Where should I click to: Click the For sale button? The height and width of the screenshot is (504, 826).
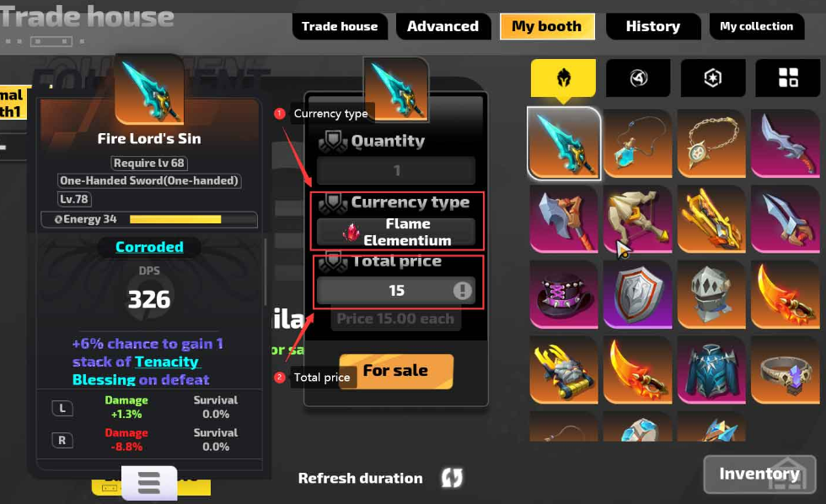coord(396,371)
